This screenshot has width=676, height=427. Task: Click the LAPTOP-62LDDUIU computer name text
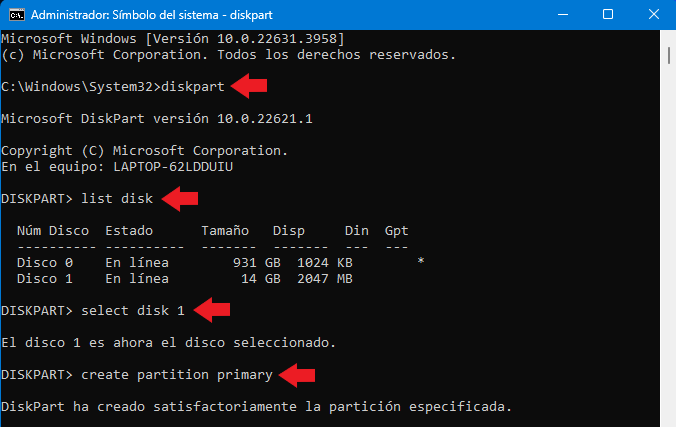173,167
